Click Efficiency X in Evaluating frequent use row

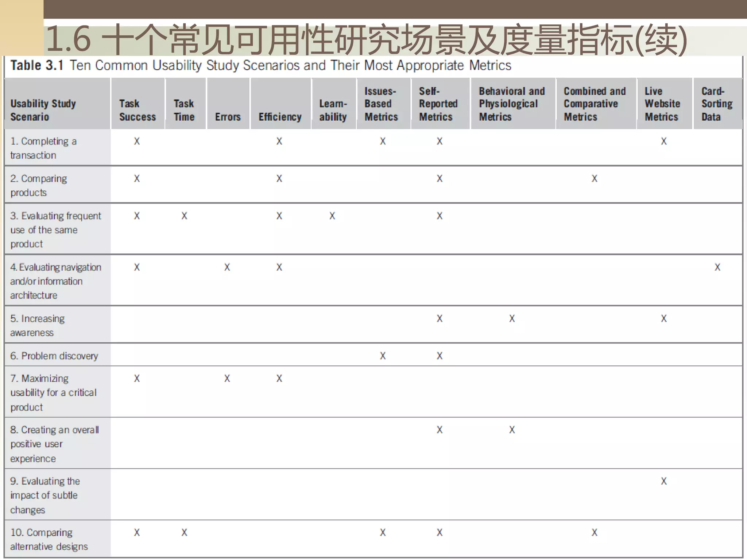pos(279,216)
